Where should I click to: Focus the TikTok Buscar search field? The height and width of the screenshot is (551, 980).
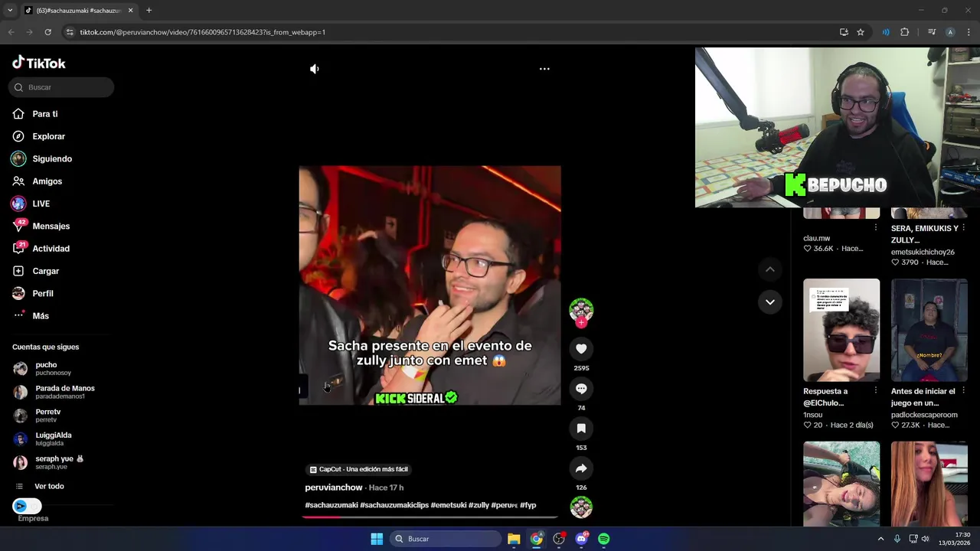click(x=61, y=87)
